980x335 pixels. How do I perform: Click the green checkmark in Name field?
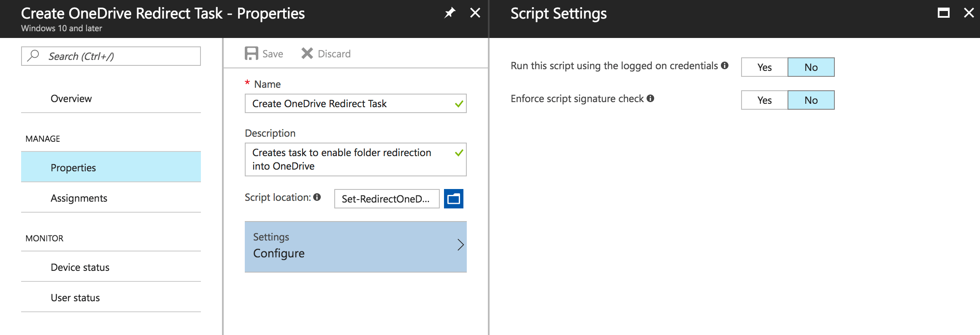tap(459, 104)
